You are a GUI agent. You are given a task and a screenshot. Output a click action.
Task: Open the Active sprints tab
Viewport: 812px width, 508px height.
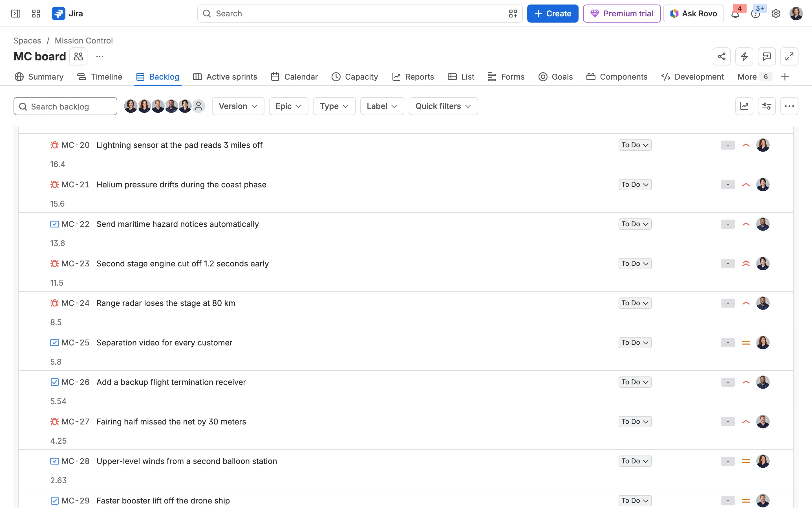pyautogui.click(x=225, y=77)
